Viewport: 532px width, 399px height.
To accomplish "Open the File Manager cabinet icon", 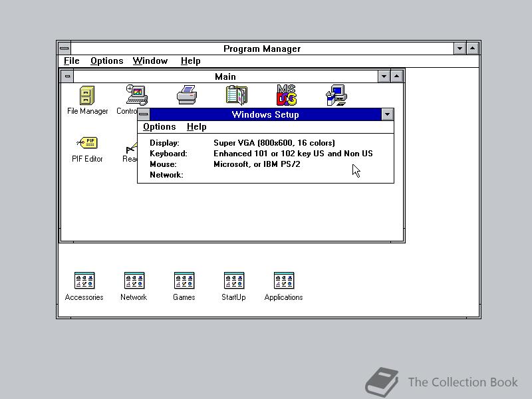I will [x=87, y=95].
